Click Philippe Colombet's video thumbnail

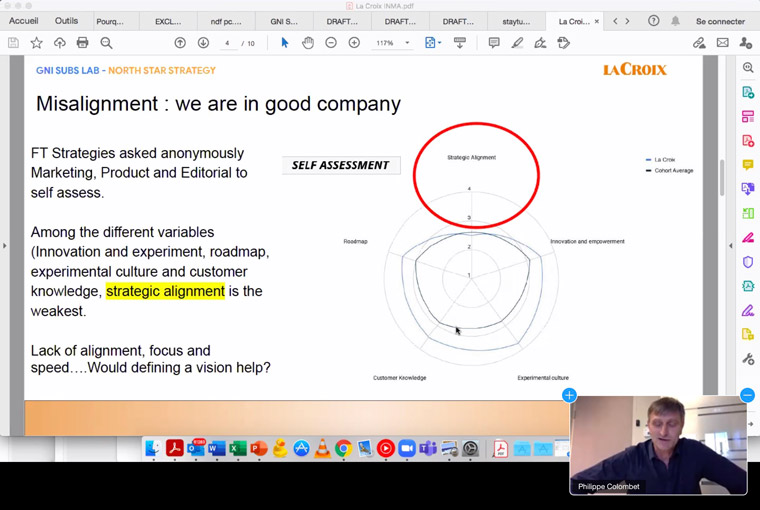658,445
